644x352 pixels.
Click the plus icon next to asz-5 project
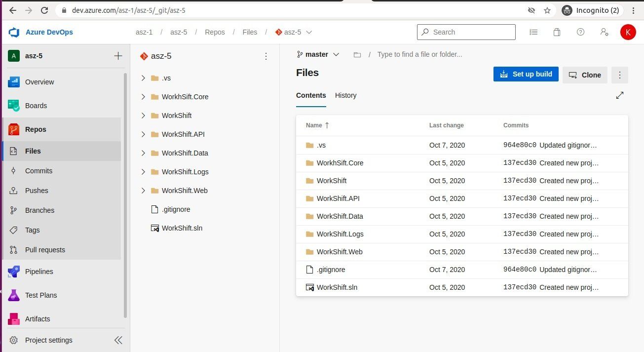[118, 56]
